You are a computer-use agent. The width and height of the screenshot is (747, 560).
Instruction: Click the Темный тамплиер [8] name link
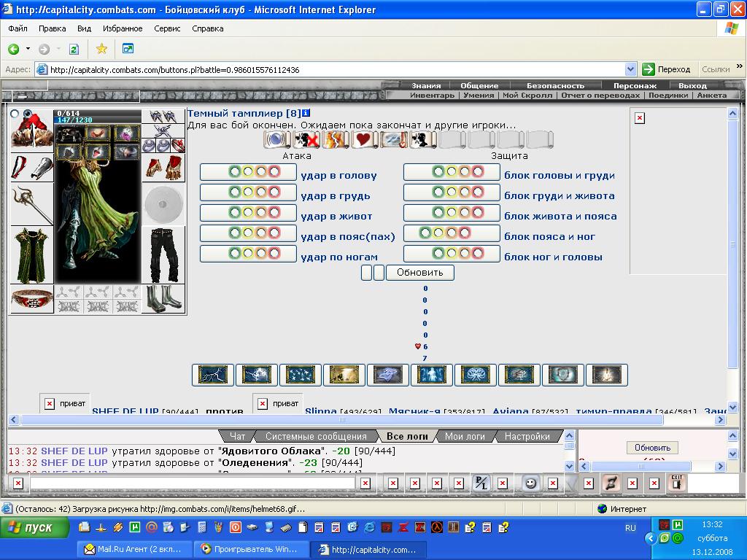point(244,113)
